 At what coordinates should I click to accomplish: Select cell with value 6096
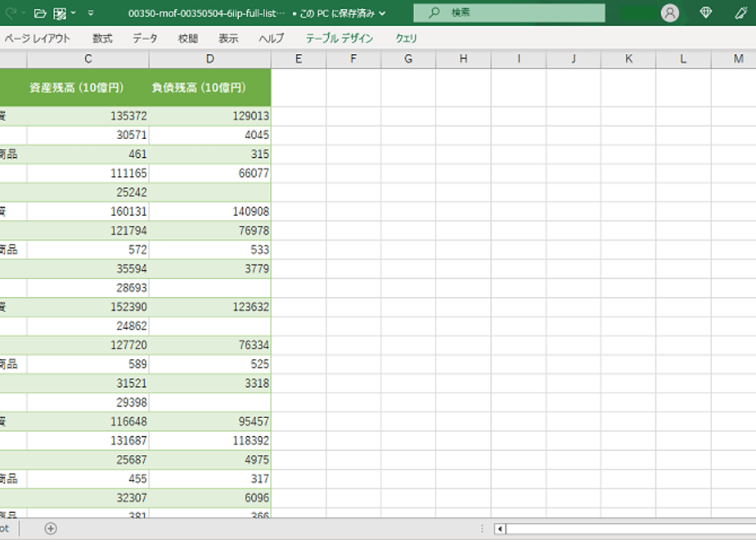click(x=209, y=497)
